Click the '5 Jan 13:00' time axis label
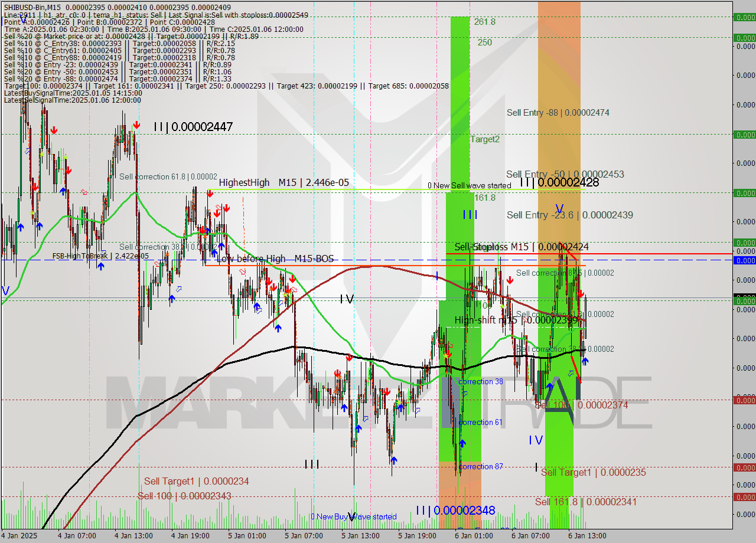 (x=360, y=536)
